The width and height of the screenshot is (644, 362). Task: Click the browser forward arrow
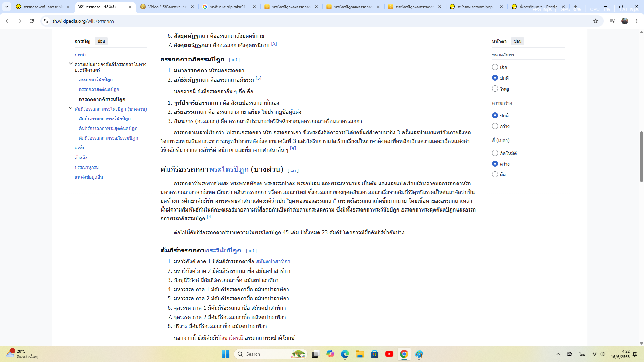point(19,21)
